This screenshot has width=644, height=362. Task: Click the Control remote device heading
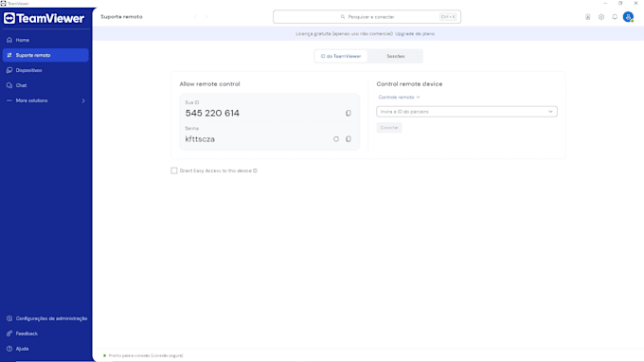[x=409, y=83]
